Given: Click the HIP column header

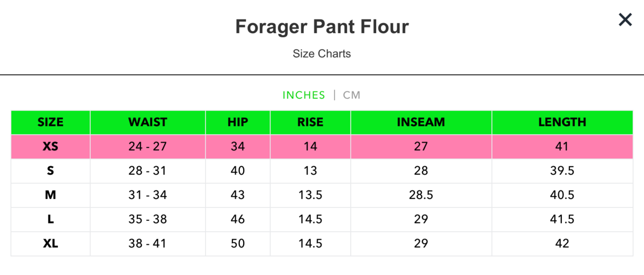Looking at the screenshot, I should (238, 122).
